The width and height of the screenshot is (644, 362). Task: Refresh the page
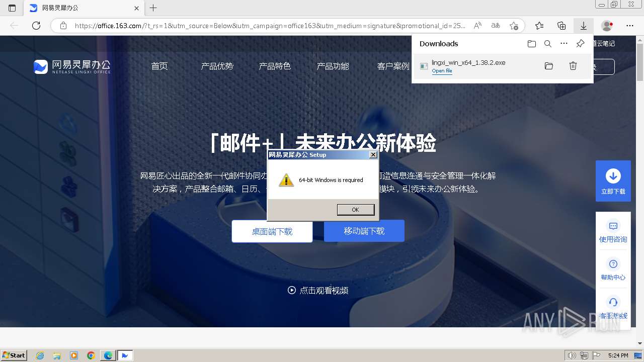coord(36,26)
